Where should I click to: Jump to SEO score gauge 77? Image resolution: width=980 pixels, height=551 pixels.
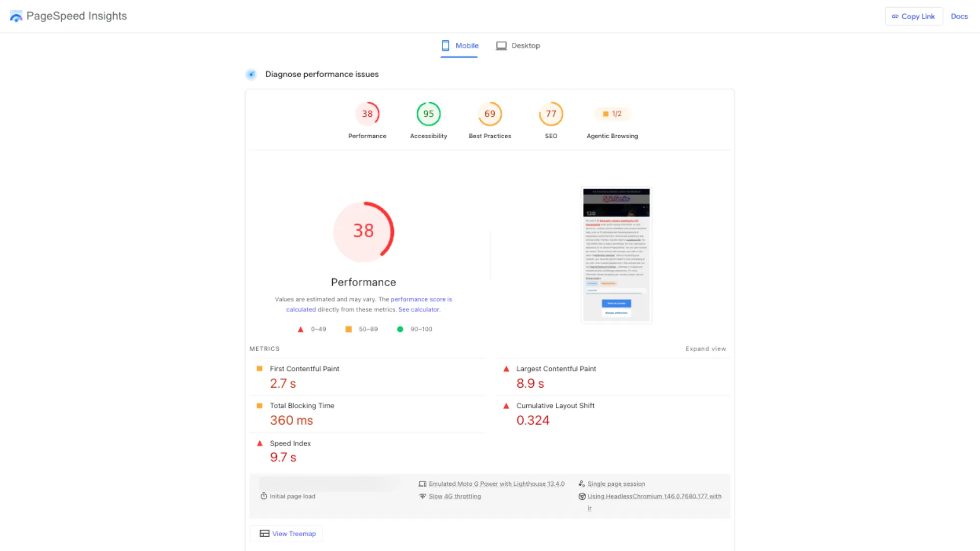[x=551, y=114]
